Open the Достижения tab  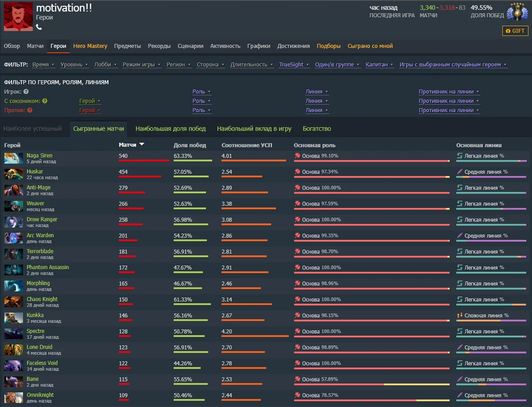tap(294, 46)
